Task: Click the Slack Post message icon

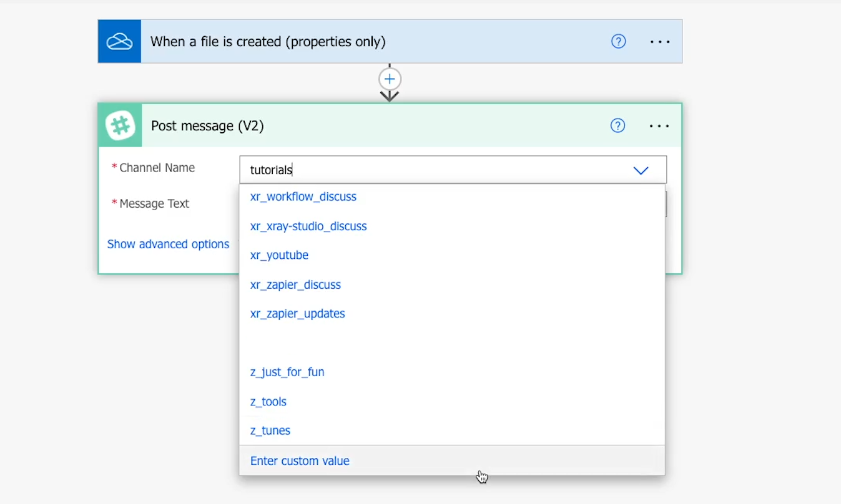Action: (120, 125)
